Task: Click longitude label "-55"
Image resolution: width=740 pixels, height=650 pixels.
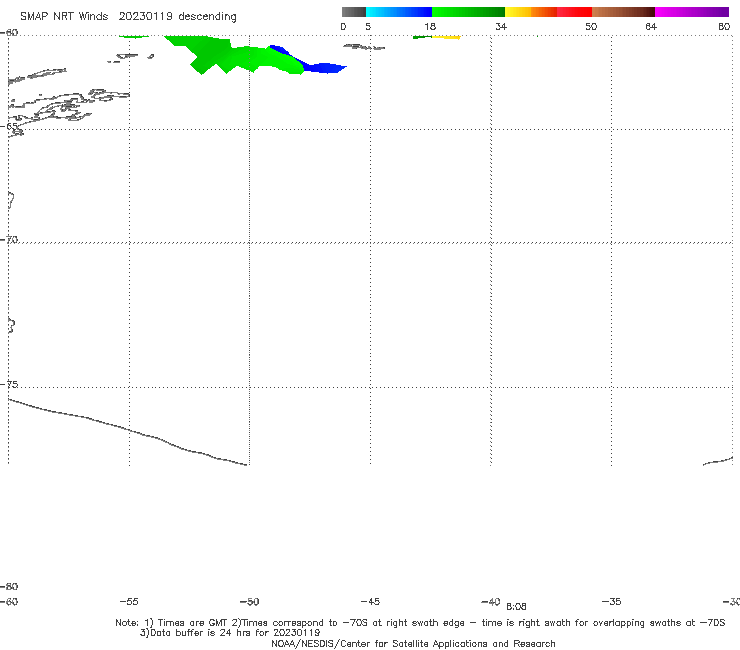Action: (x=129, y=601)
